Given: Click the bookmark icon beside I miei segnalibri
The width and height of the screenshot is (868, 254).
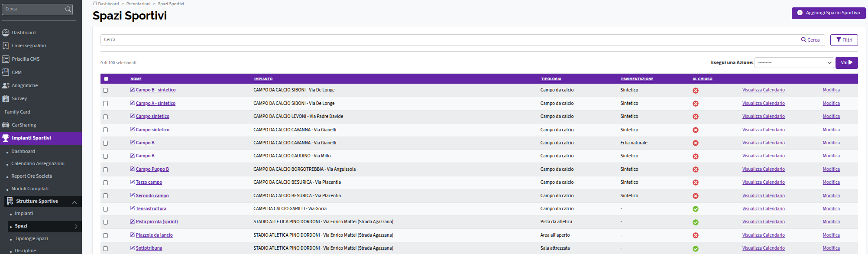Looking at the screenshot, I should pyautogui.click(x=6, y=46).
